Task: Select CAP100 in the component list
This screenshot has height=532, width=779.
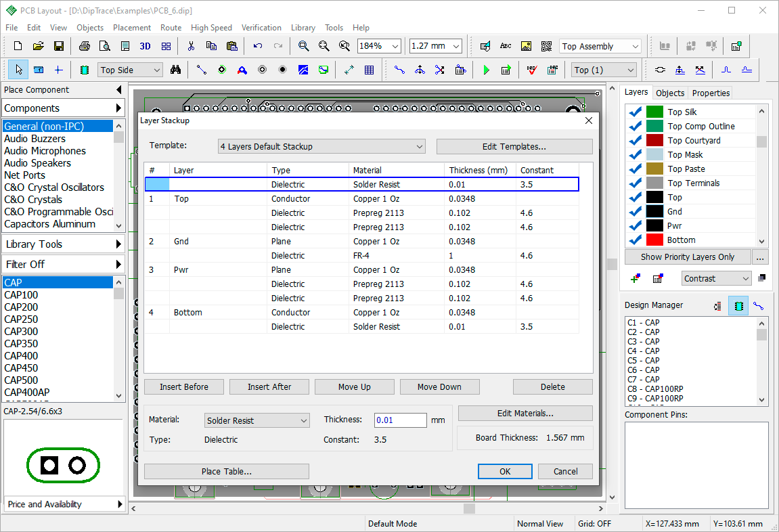Action: coord(58,294)
